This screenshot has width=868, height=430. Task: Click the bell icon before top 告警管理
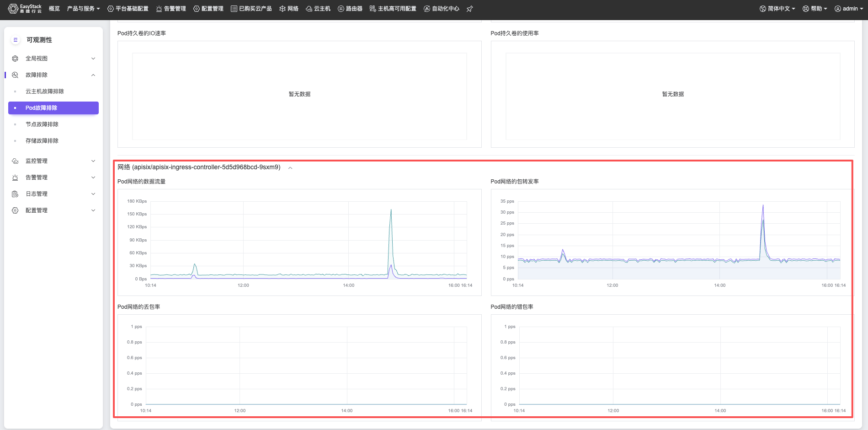159,9
